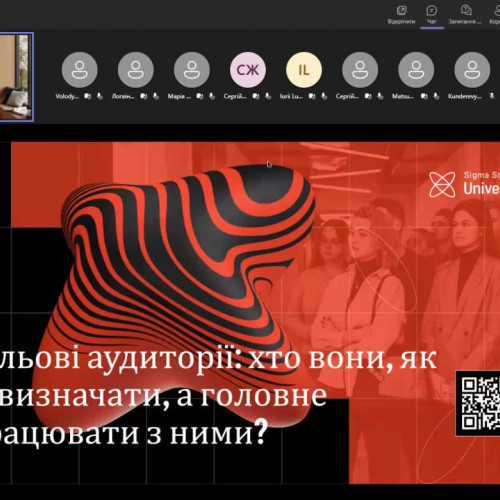Click the muted mic icon beside Марія
Image resolution: width=500 pixels, height=500 pixels.
[x=212, y=96]
